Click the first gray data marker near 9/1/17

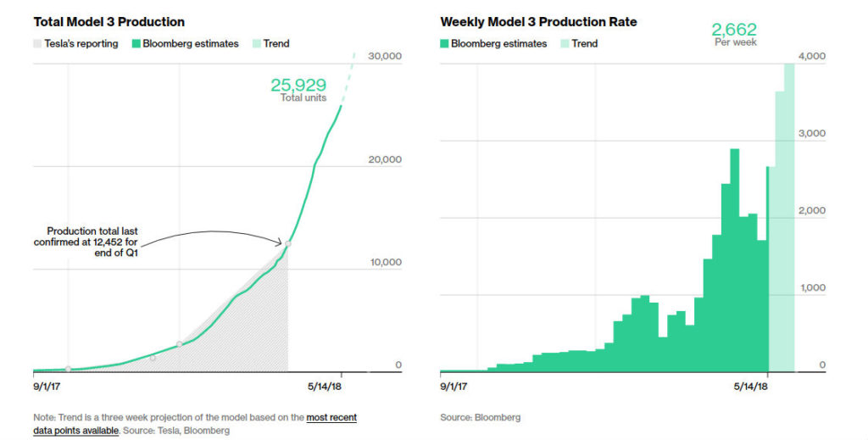click(x=68, y=369)
